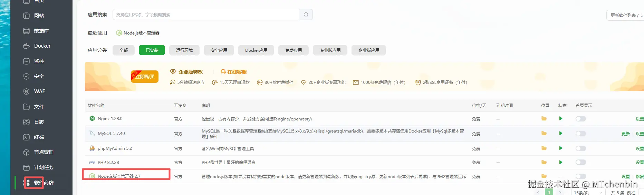Click Nginx running status play icon
This screenshot has width=644, height=195.
coord(560,118)
